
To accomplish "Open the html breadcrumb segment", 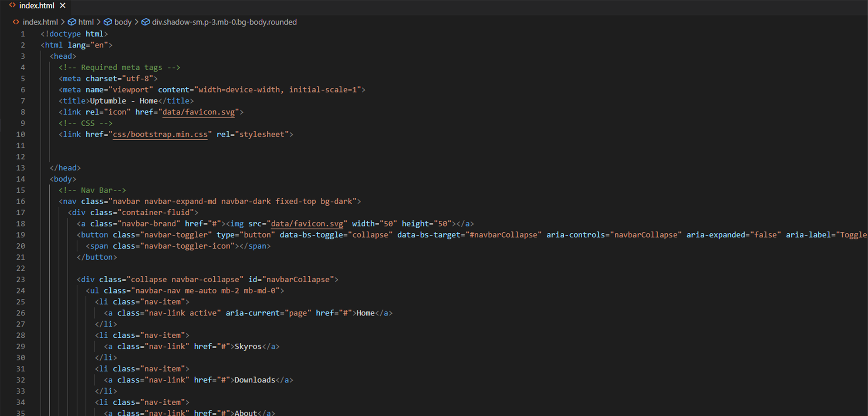I will point(86,22).
